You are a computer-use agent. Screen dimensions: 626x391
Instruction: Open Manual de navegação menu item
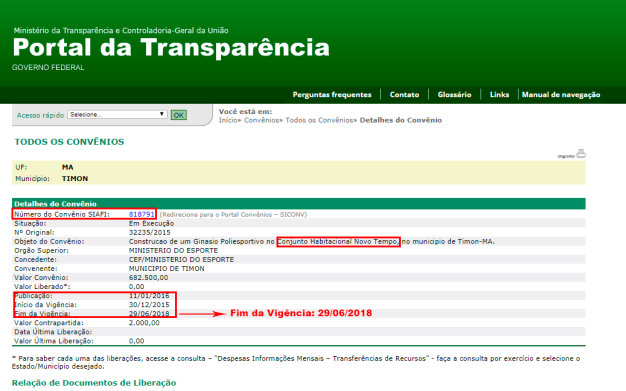click(561, 95)
